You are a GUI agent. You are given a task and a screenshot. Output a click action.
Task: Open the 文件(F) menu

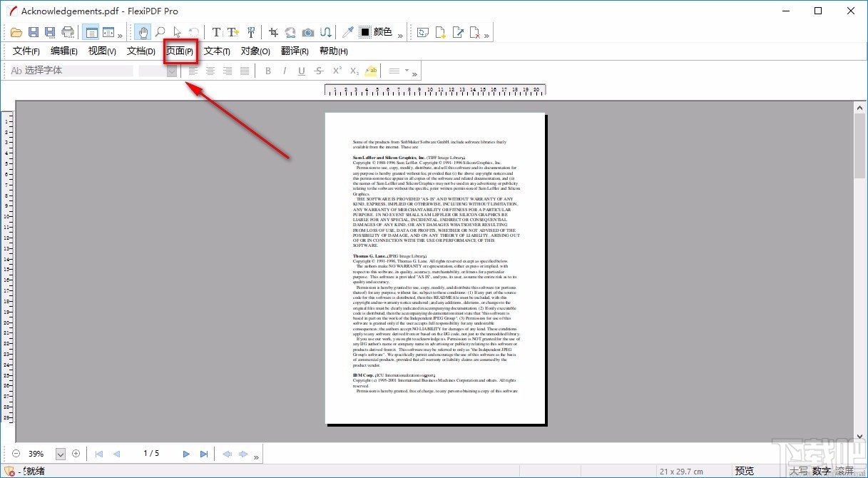tap(26, 51)
